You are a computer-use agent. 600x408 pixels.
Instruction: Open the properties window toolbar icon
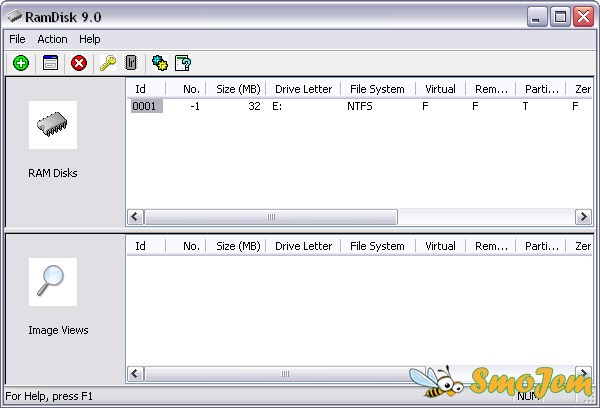click(50, 63)
